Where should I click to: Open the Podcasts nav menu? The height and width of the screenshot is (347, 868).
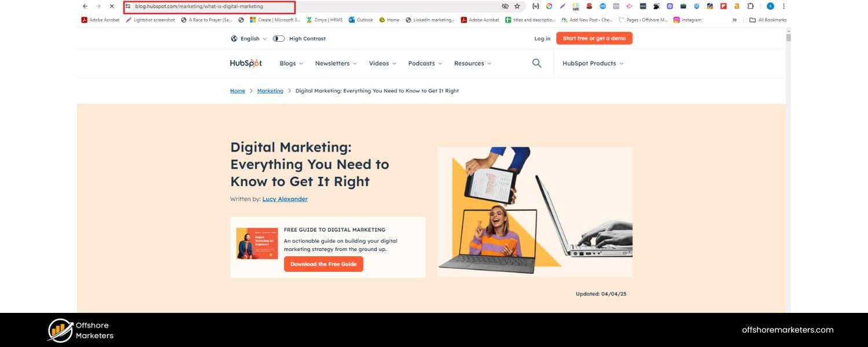[425, 64]
